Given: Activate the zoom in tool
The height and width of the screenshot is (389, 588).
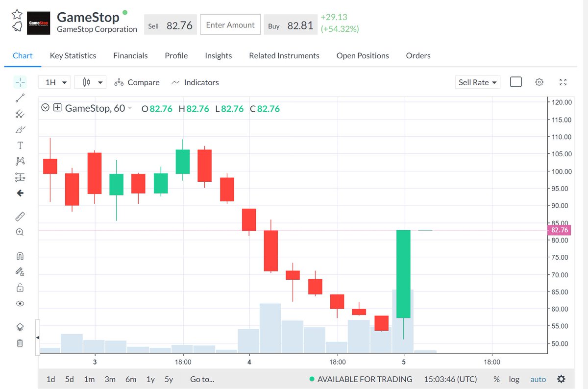Looking at the screenshot, I should click(20, 232).
